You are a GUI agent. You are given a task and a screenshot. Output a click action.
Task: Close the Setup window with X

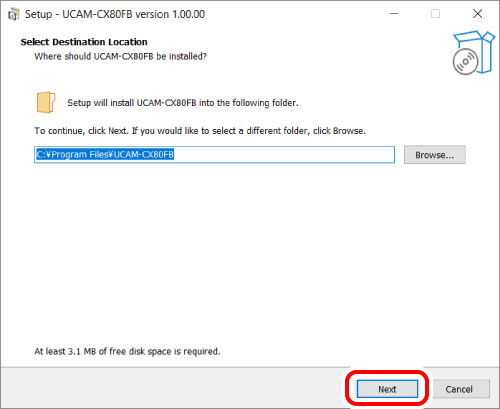coord(478,14)
